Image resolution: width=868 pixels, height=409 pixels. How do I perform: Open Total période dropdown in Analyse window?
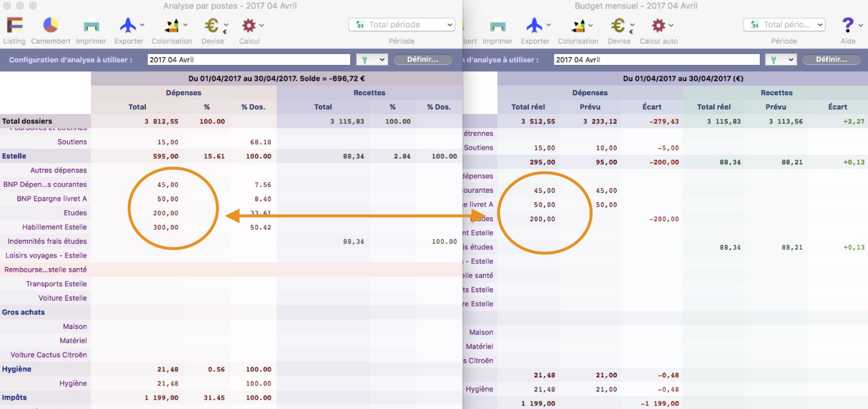[401, 25]
